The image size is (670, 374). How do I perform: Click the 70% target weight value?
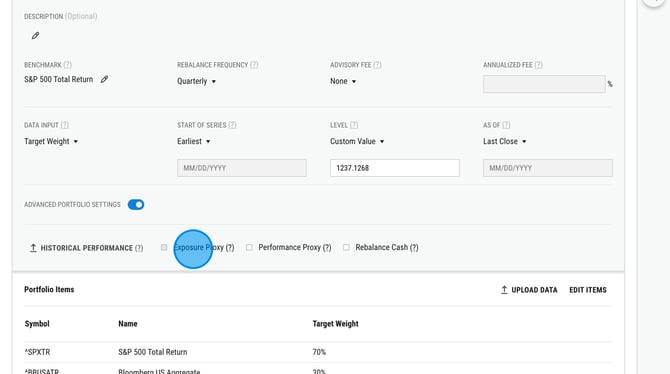[319, 352]
